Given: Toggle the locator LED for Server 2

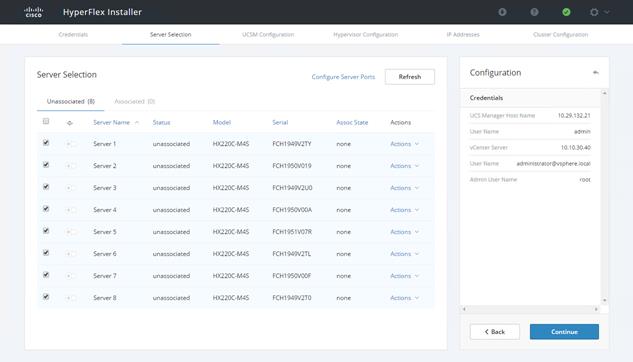Looking at the screenshot, I should (x=71, y=166).
